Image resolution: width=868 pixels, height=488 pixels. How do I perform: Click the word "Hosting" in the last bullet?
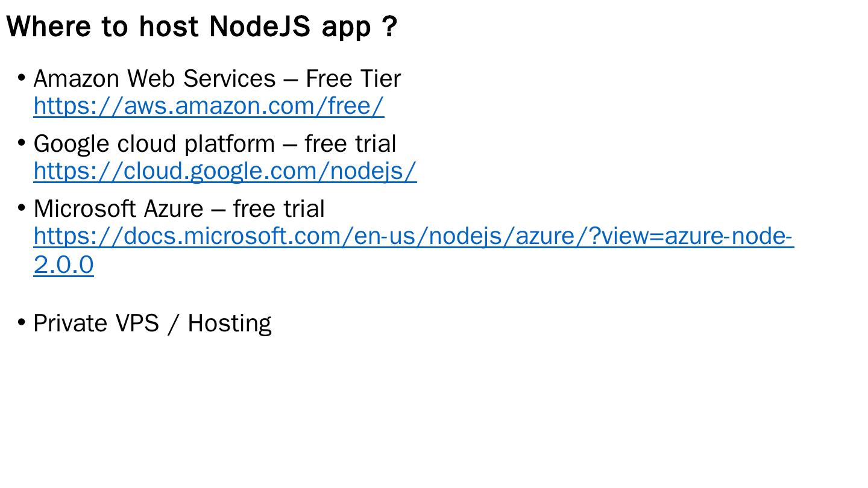point(229,324)
